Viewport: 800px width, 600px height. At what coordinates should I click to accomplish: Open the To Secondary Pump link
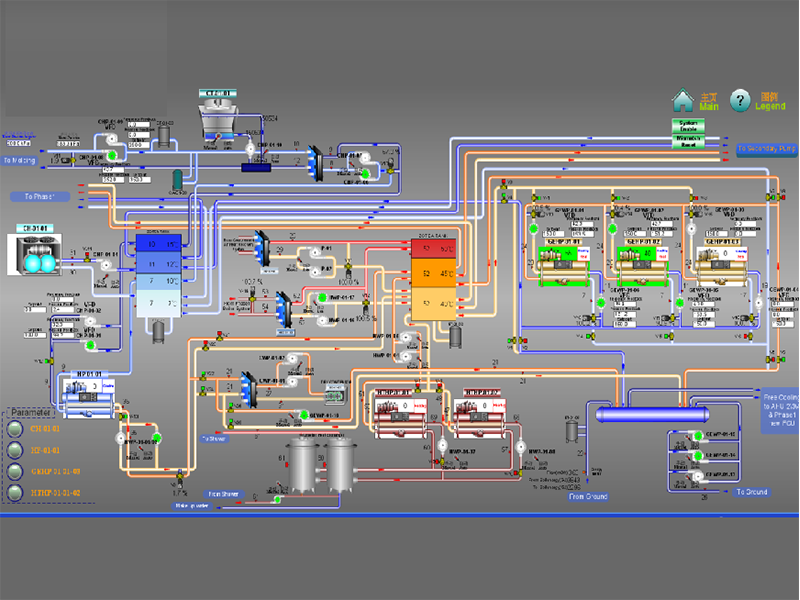tap(766, 149)
